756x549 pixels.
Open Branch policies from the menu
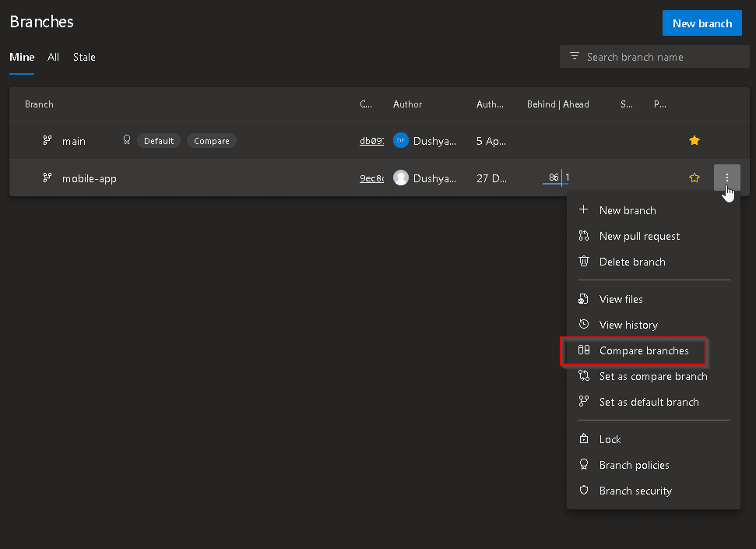click(653, 465)
